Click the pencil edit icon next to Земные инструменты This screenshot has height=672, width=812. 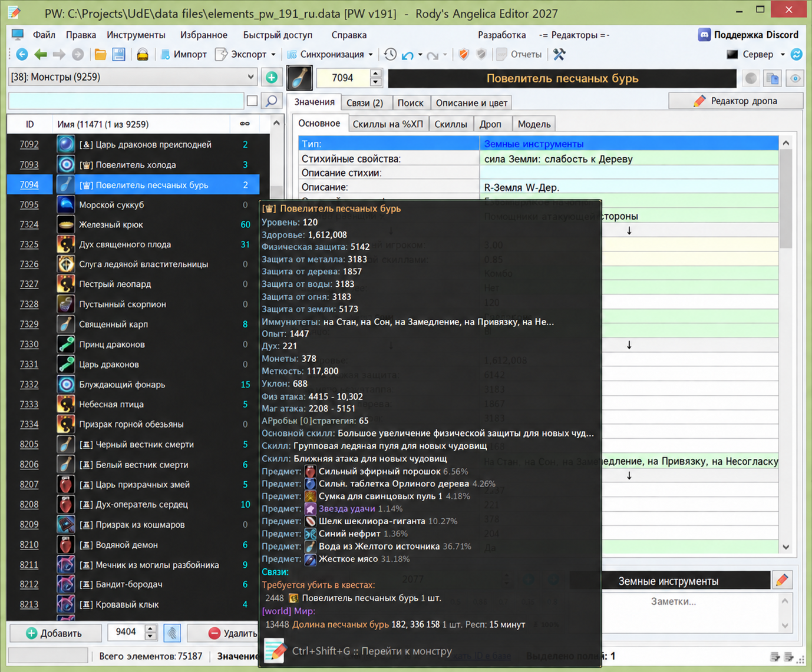(x=782, y=581)
